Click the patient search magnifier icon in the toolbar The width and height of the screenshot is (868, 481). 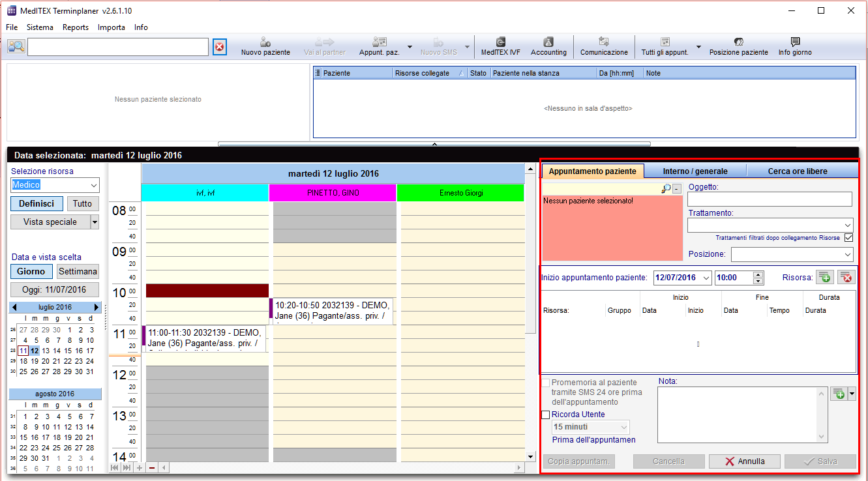click(x=16, y=46)
